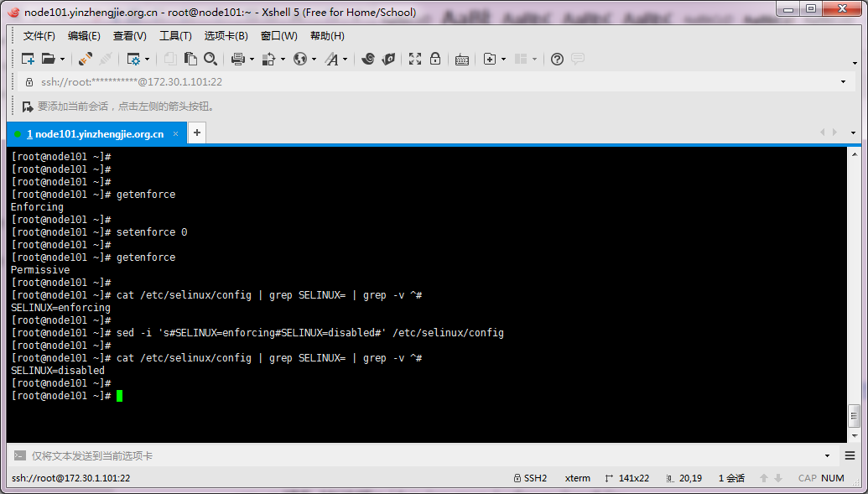Image resolution: width=868 pixels, height=494 pixels.
Task: Toggle the full screen icon
Action: click(415, 59)
